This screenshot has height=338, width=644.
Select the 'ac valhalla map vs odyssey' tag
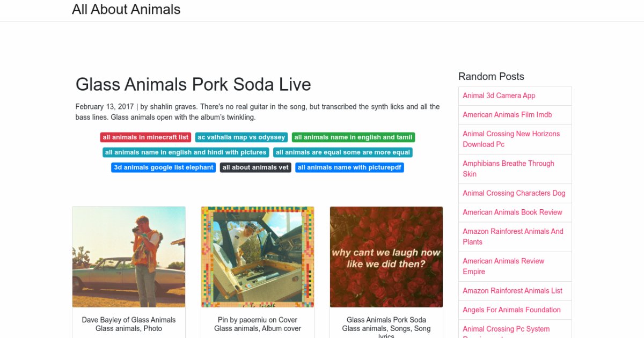[241, 137]
